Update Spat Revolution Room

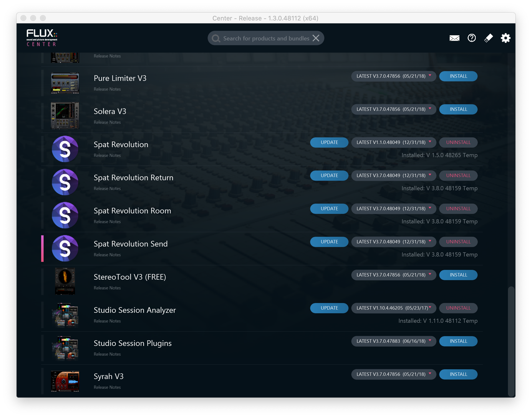coord(329,209)
